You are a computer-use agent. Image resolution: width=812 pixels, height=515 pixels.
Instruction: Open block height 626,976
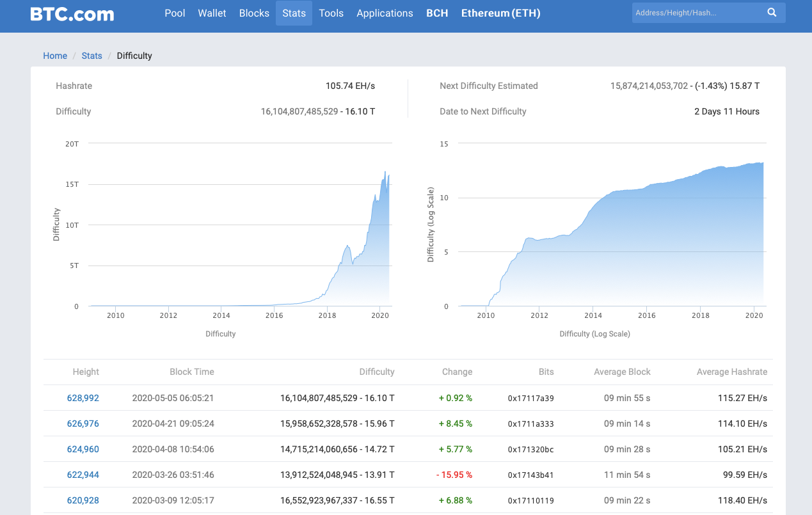83,424
